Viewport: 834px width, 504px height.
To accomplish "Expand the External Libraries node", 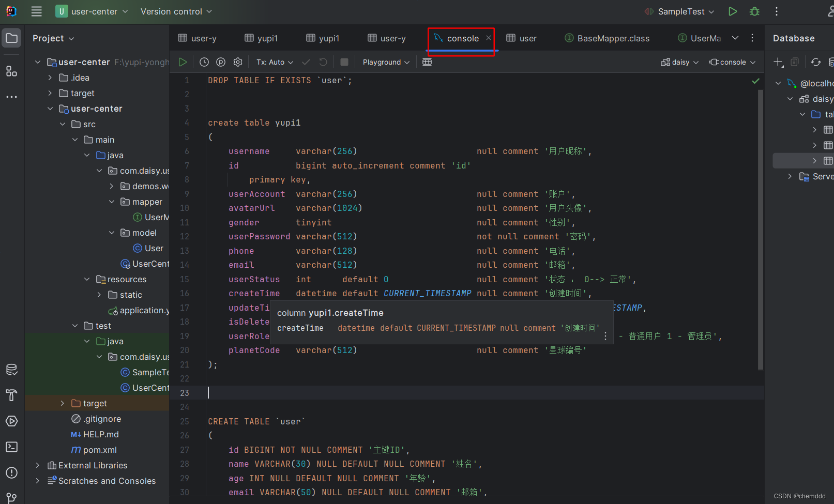I will (37, 465).
